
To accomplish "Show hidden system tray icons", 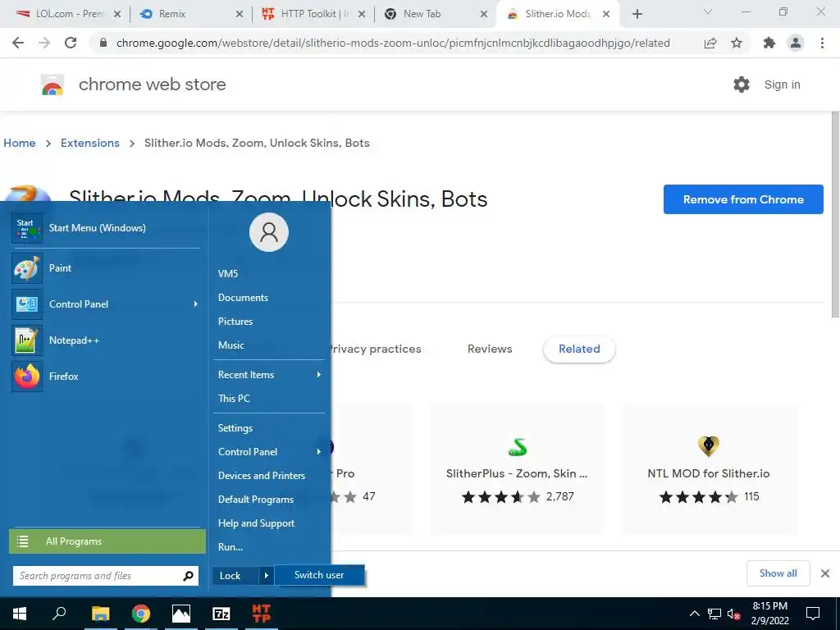I will [x=694, y=614].
